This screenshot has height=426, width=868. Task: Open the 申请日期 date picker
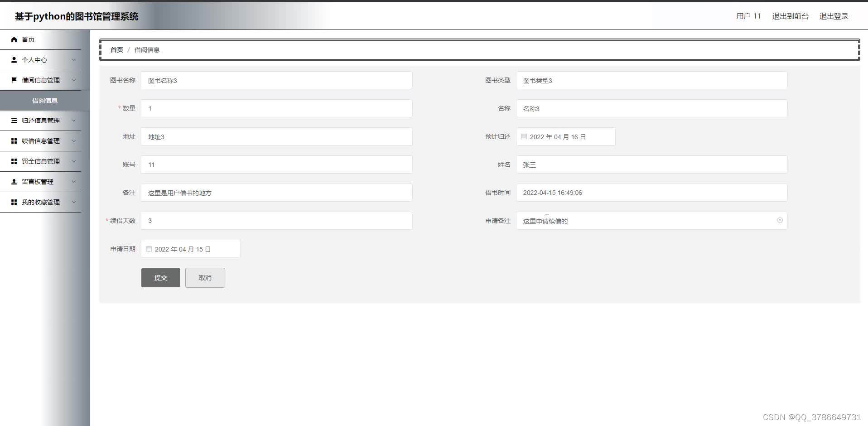coord(190,249)
